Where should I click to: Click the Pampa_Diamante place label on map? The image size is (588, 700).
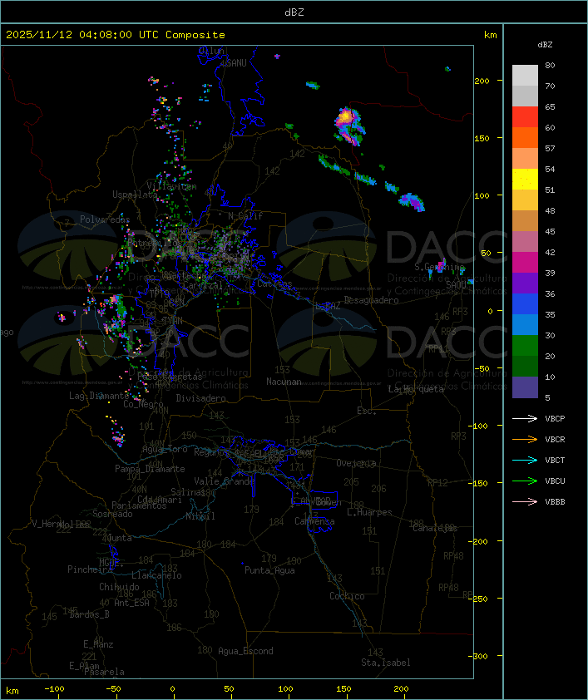tap(150, 469)
